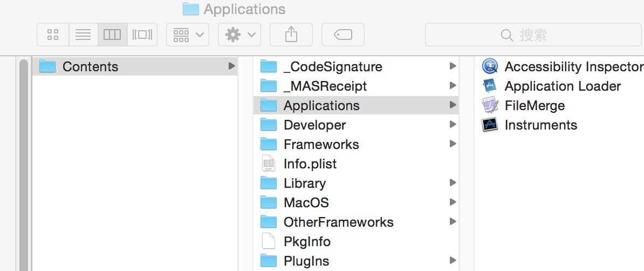644x271 pixels.
Task: Click the Applications row folder icon
Action: point(269,105)
